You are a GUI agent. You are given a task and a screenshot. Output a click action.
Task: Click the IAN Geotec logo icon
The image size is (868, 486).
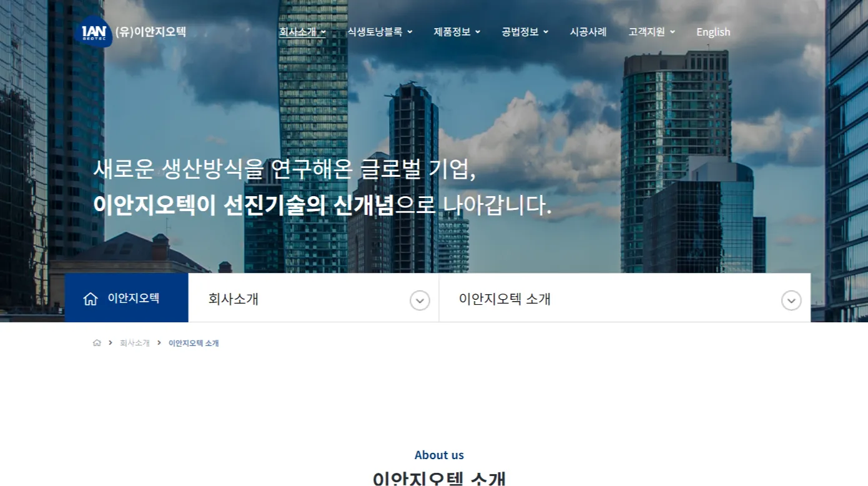[x=94, y=32]
